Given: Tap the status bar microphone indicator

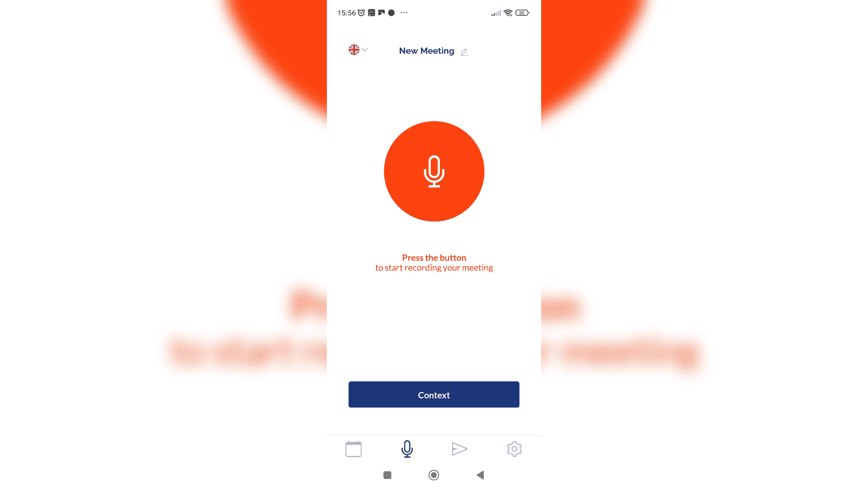Looking at the screenshot, I should pos(392,13).
